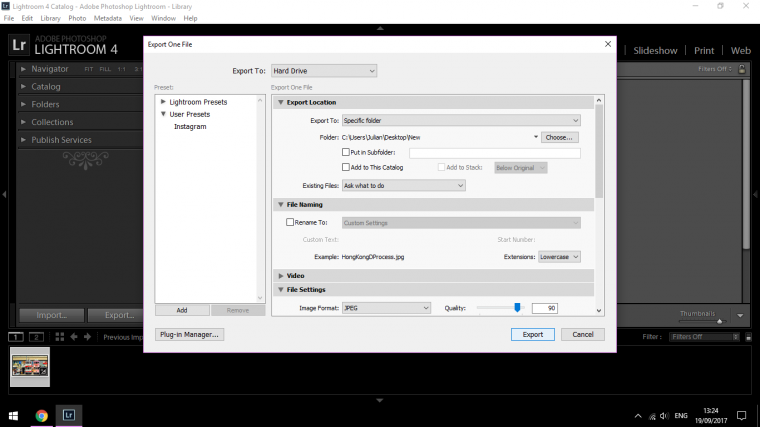Open the Library menu
Image resolution: width=760 pixels, height=427 pixels.
50,18
